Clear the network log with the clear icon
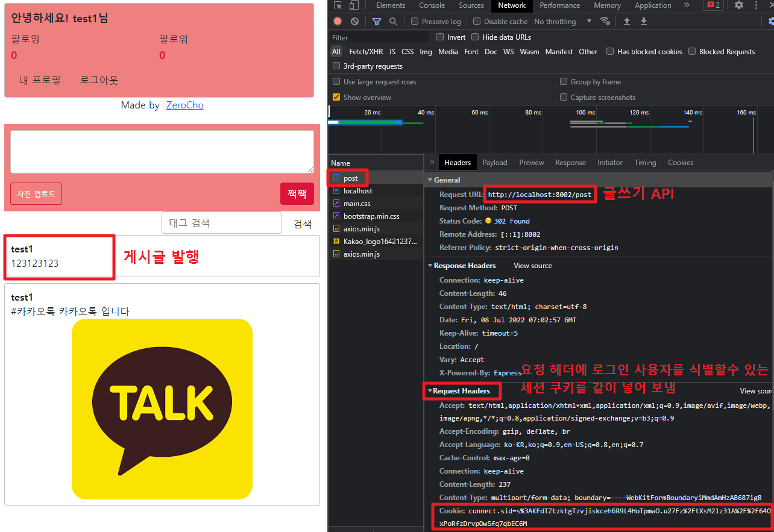This screenshot has height=532, width=774. pos(354,21)
